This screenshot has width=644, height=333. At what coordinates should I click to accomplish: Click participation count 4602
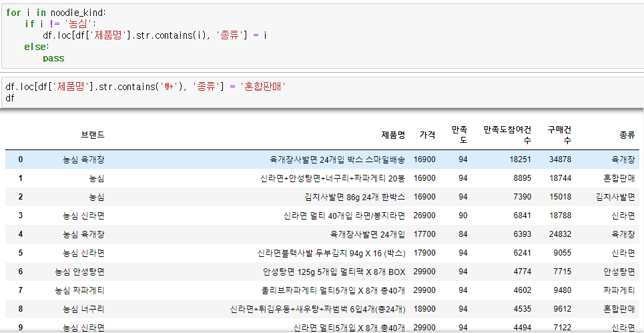pos(522,291)
